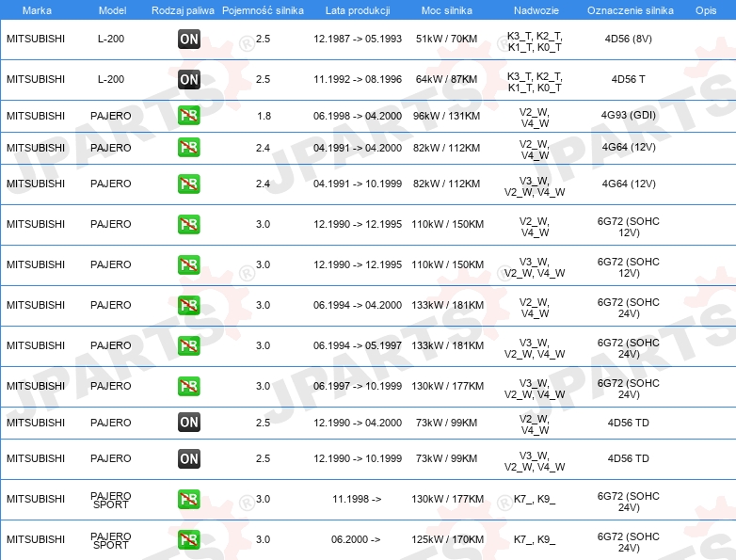Click production years 06.1998 -> 04.2000
This screenshot has height=560, width=736.
[358, 116]
